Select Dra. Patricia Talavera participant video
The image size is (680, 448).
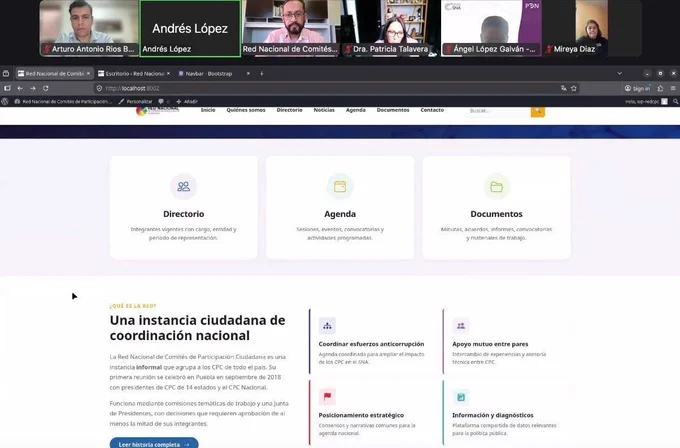[390, 28]
